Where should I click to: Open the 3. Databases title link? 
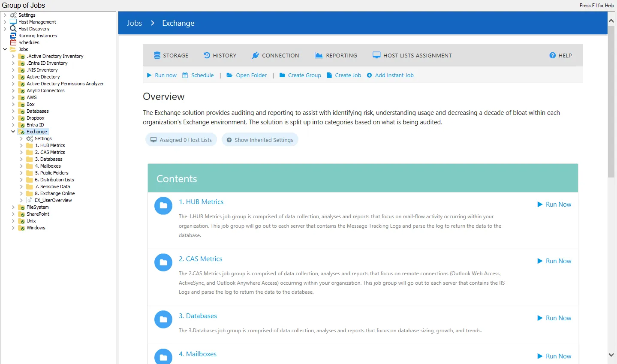198,316
